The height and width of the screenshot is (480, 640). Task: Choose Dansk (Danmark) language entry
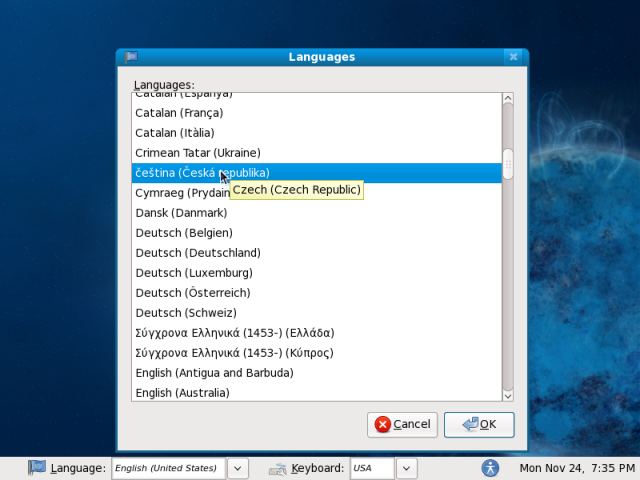pyautogui.click(x=181, y=213)
